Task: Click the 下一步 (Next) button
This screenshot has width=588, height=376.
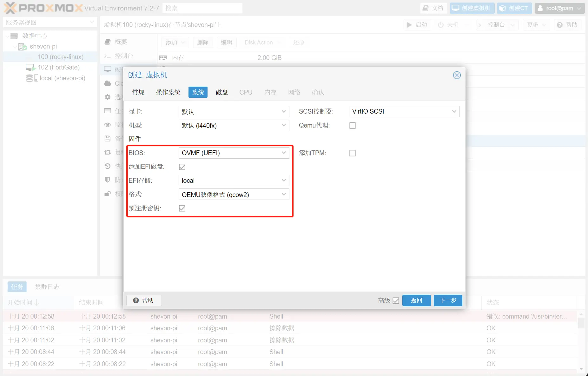Action: click(448, 300)
